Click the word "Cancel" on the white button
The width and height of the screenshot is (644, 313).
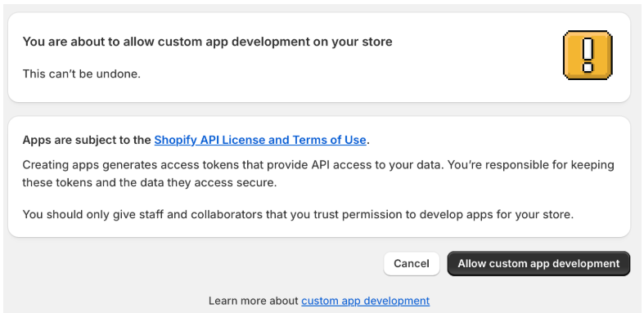coord(412,263)
